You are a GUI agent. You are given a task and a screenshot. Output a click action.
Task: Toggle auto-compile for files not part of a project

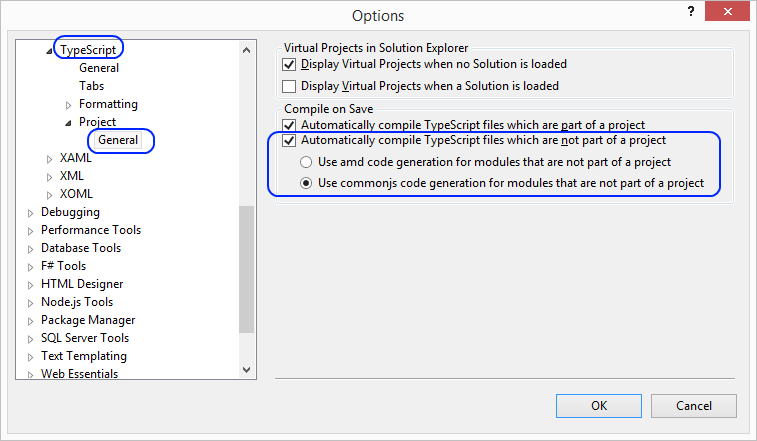290,141
